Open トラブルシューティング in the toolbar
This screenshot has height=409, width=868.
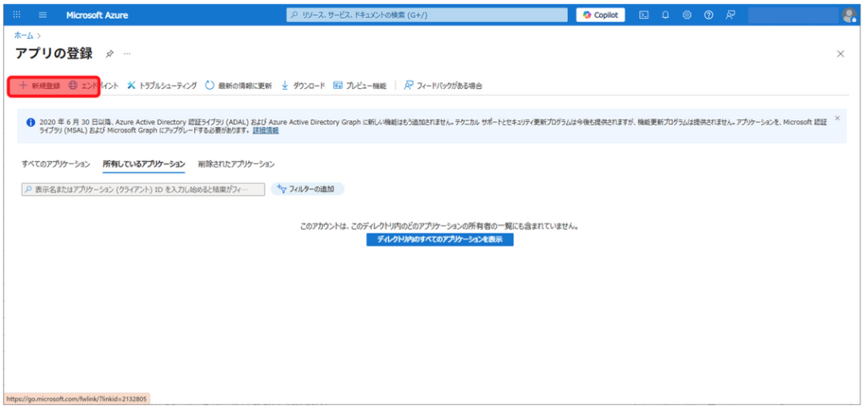pyautogui.click(x=162, y=86)
